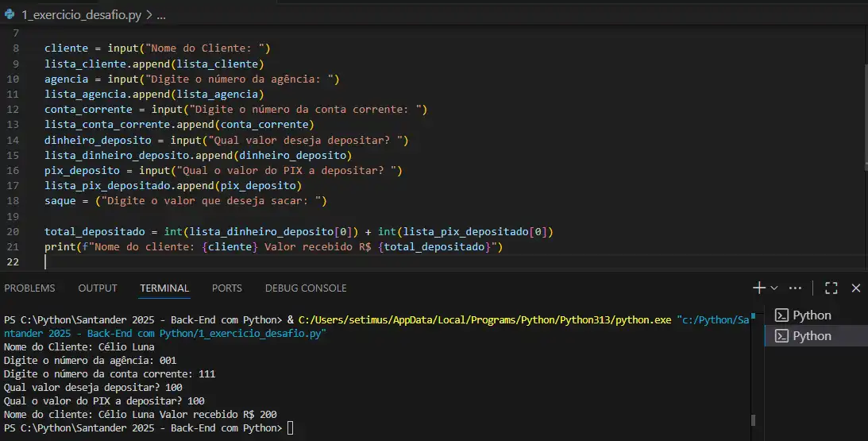This screenshot has width=868, height=441.
Task: Switch to the OUTPUT panel tab
Action: pyautogui.click(x=98, y=288)
